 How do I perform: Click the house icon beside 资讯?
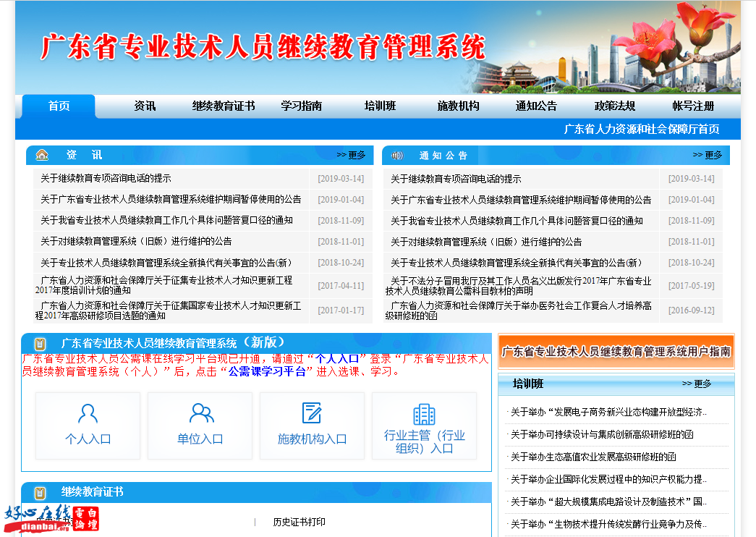coord(42,155)
